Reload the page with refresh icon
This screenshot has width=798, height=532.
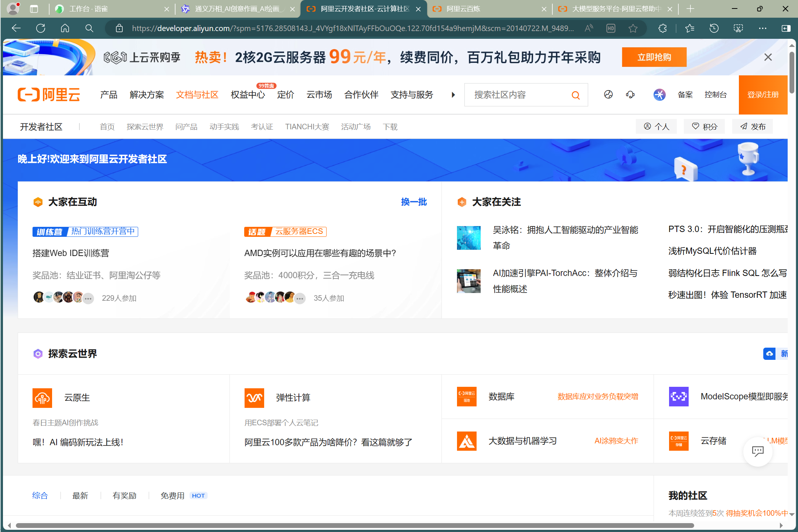click(x=41, y=28)
